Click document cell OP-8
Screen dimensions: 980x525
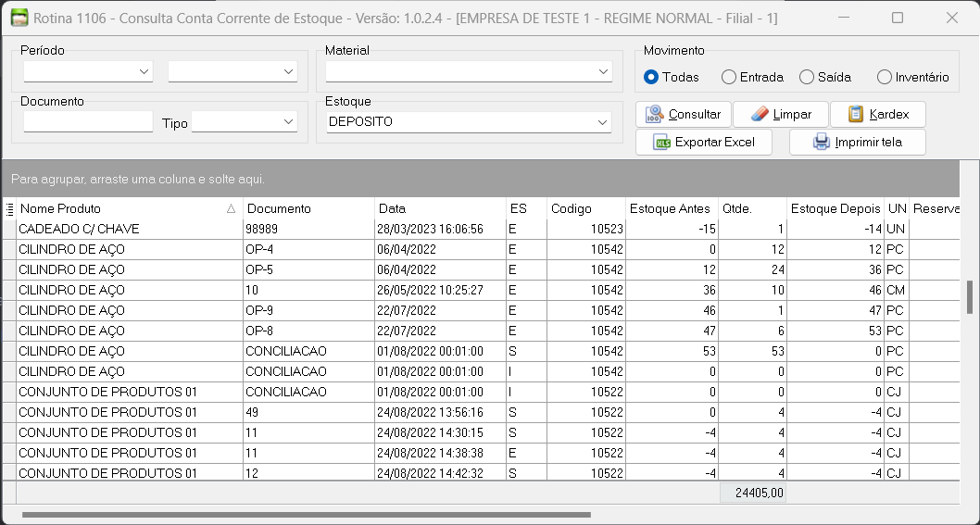[308, 331]
